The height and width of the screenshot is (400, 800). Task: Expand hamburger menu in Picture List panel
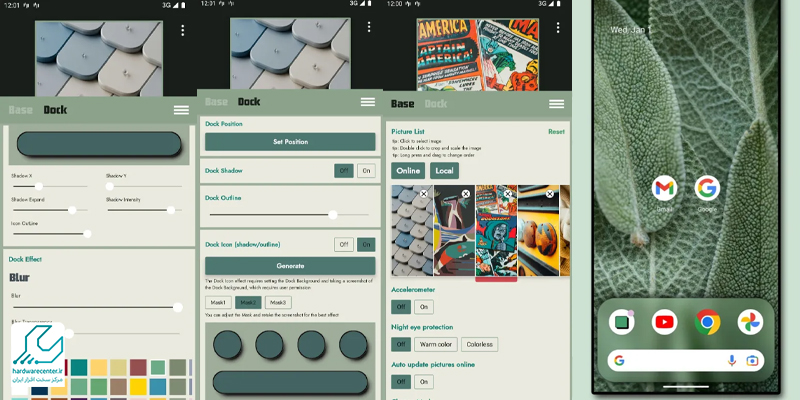click(x=556, y=104)
